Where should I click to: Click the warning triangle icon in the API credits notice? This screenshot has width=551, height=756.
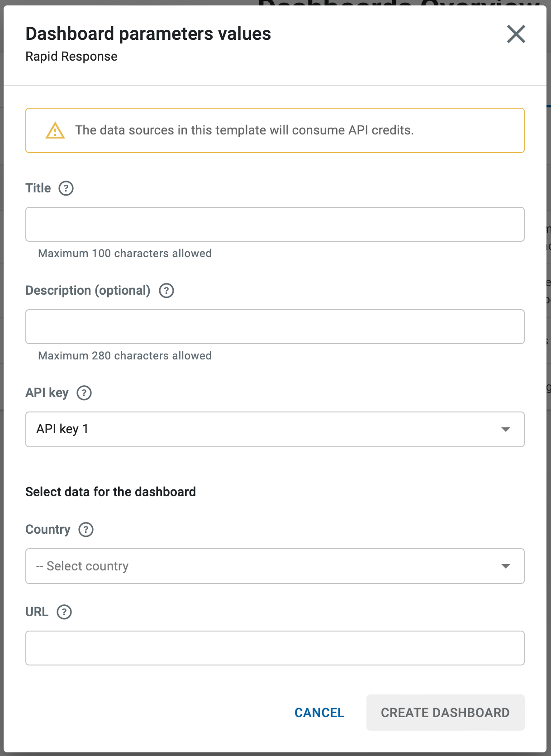(x=55, y=130)
